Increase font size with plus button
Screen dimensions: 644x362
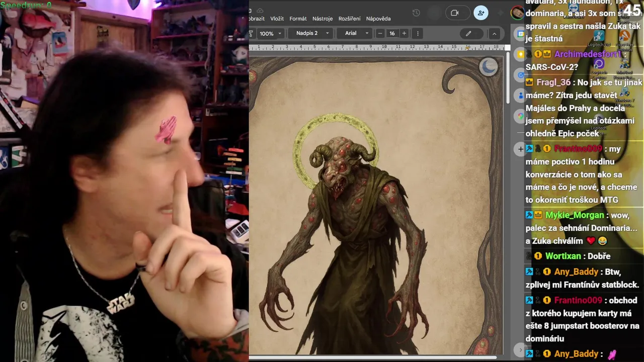pos(404,33)
